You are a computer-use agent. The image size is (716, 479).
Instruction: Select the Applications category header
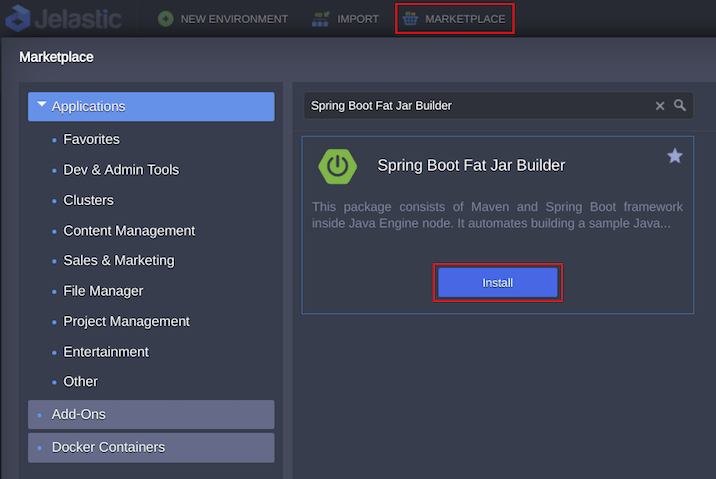pos(151,106)
